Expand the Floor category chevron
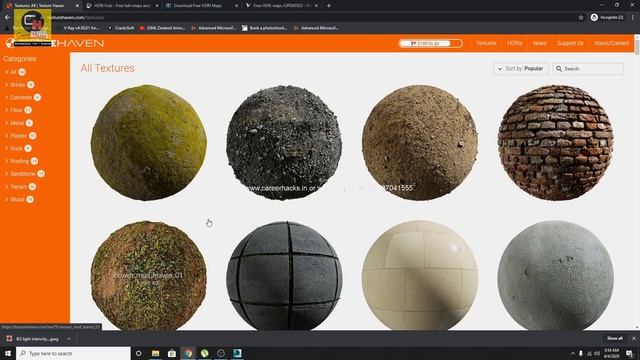This screenshot has height=360, width=640. click(7, 110)
